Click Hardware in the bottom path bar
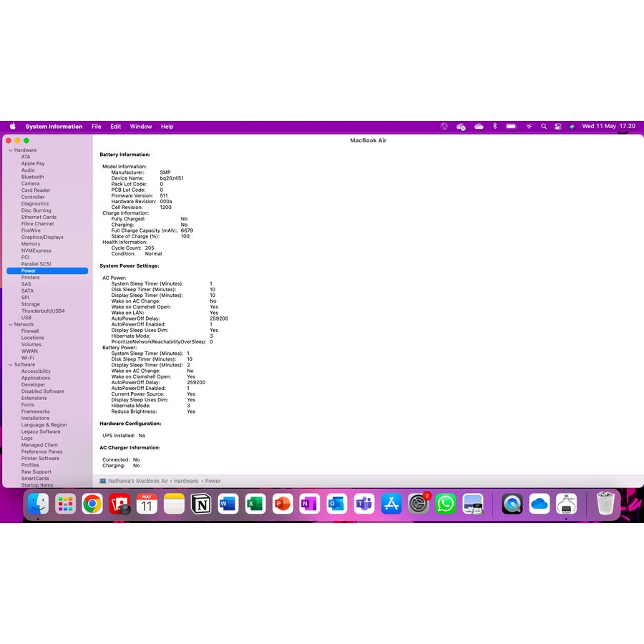Image resolution: width=644 pixels, height=644 pixels. coord(186,482)
